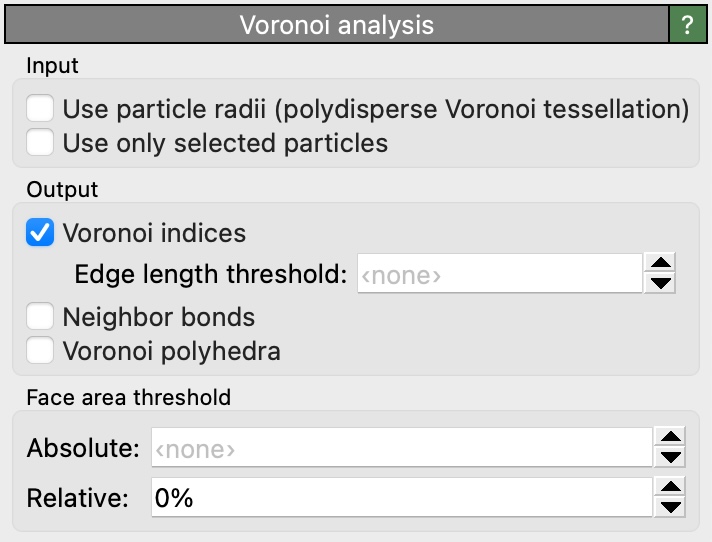Open the green help question mark button
The width and height of the screenshot is (712, 542).
[x=687, y=25]
